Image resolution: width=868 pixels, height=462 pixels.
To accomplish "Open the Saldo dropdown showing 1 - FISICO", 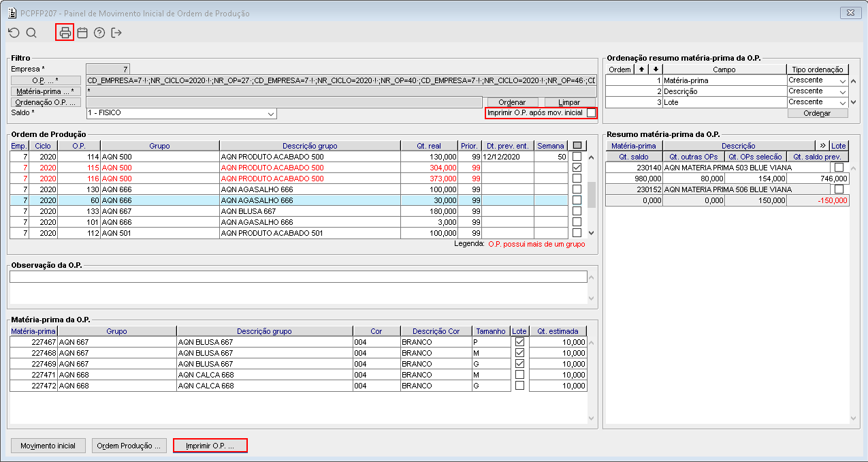I will point(271,114).
